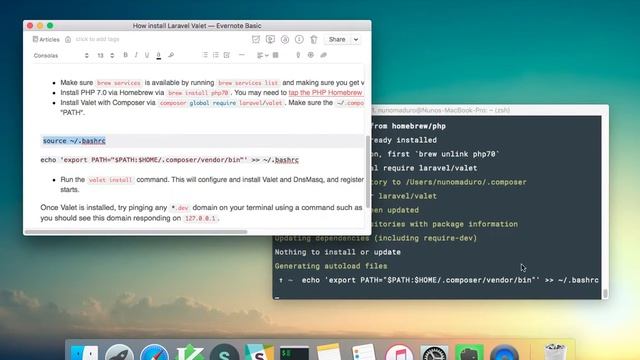Open System Preferences from the Dock
Screen dimensions: 640x360
(x=434, y=353)
